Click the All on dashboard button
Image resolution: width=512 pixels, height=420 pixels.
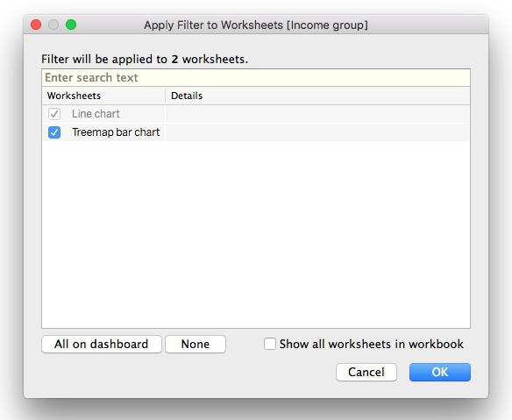click(x=101, y=344)
